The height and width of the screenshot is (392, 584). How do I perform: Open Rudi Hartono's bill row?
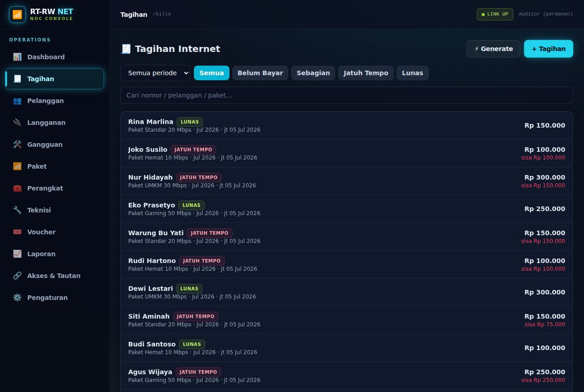point(347,264)
